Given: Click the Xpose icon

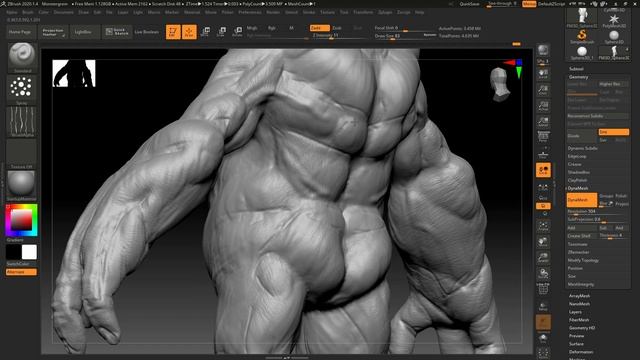Looking at the screenshot, I should [x=543, y=353].
